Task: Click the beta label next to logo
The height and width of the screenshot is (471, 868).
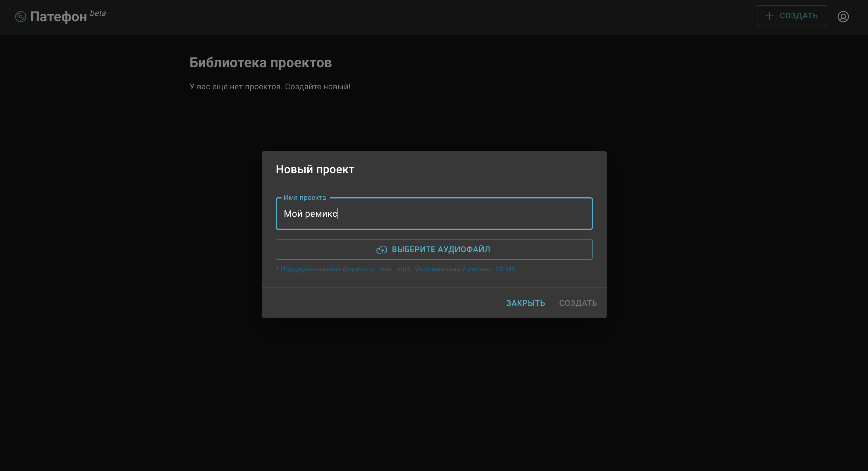Action: (x=98, y=13)
